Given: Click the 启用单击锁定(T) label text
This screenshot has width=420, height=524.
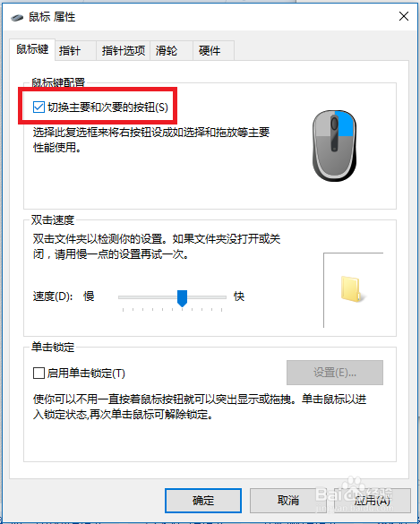Looking at the screenshot, I should click(x=86, y=373).
